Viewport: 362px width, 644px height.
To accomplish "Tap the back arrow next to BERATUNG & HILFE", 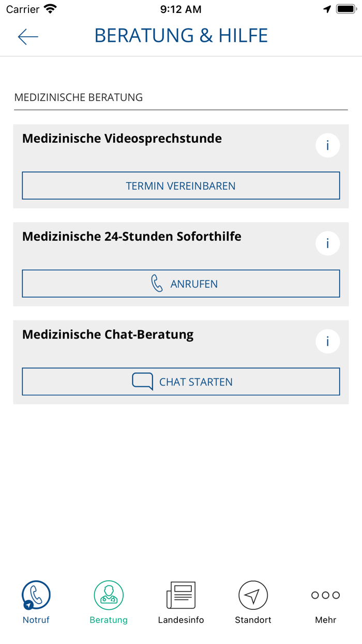I will pyautogui.click(x=28, y=36).
